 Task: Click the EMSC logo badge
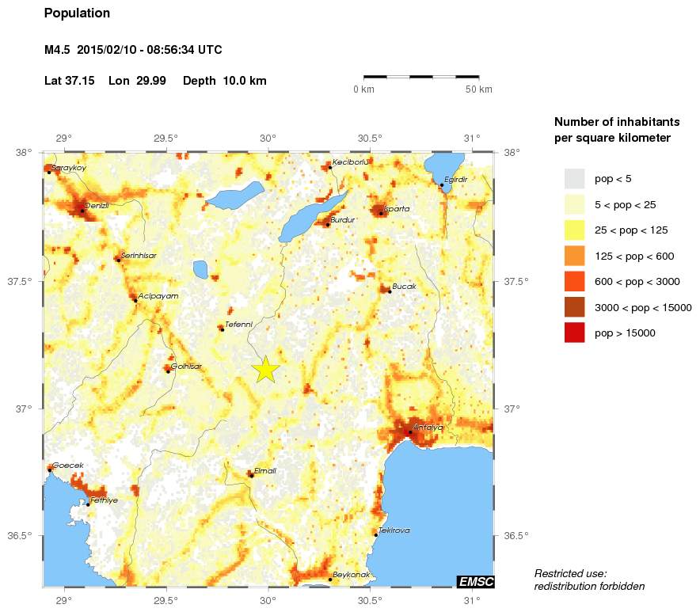476,582
